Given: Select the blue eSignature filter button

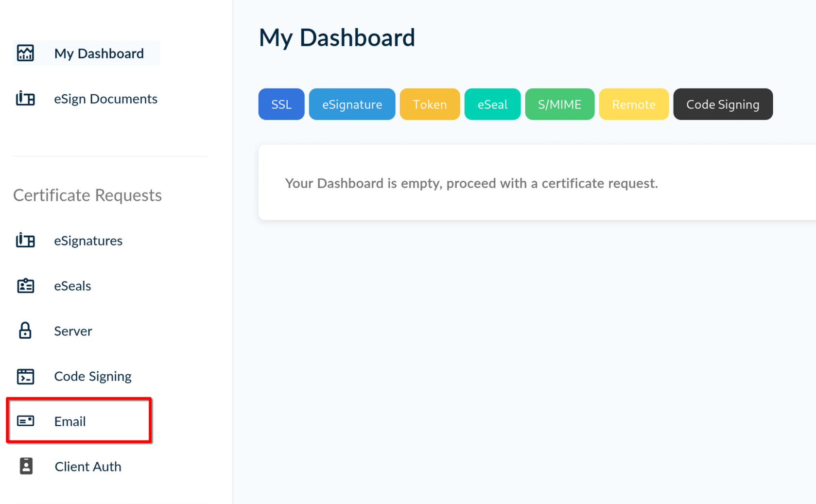Looking at the screenshot, I should (352, 104).
